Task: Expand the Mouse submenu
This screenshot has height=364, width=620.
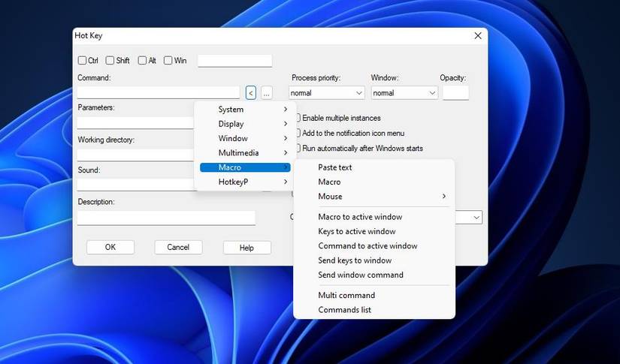Action: [374, 196]
